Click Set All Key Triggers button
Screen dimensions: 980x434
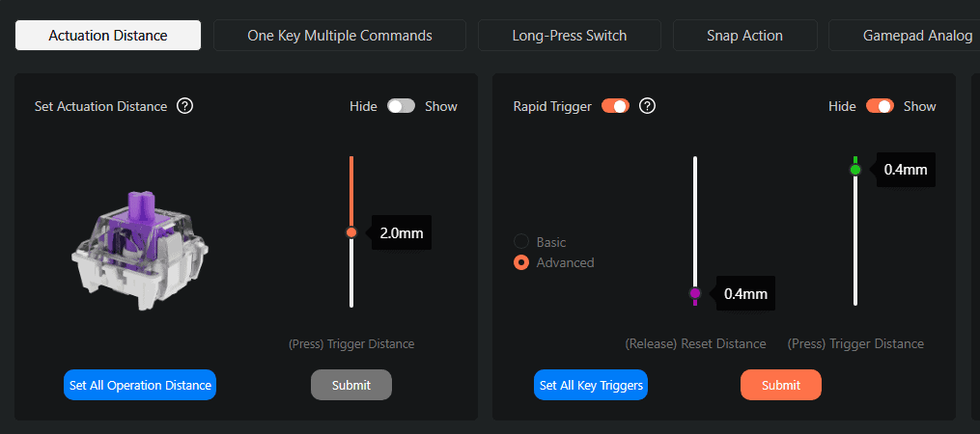pos(591,385)
